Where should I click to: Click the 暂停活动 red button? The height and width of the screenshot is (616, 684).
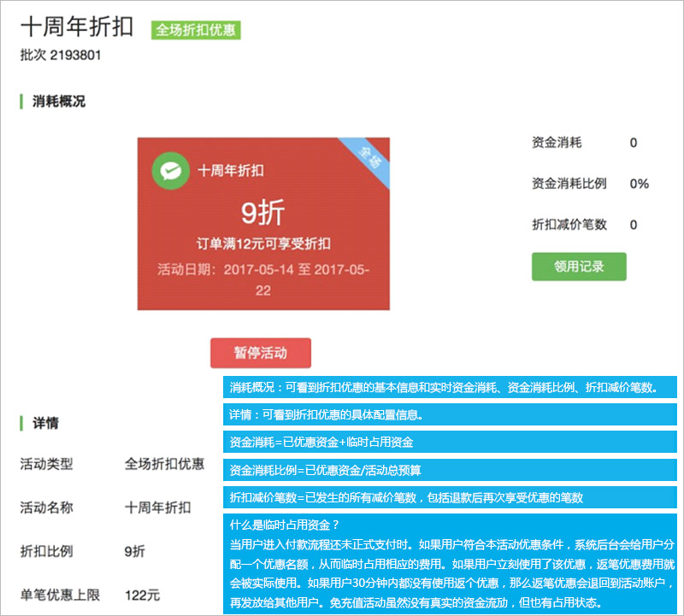[261, 353]
